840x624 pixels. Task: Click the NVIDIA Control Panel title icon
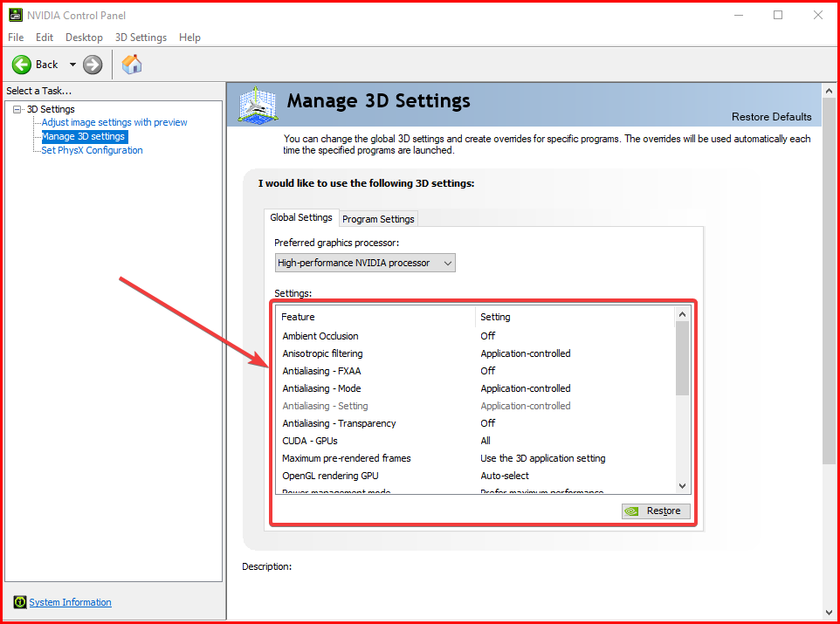coord(16,15)
